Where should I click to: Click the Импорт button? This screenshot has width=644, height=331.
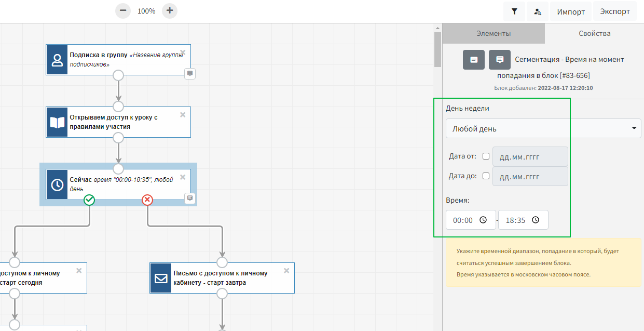point(571,11)
